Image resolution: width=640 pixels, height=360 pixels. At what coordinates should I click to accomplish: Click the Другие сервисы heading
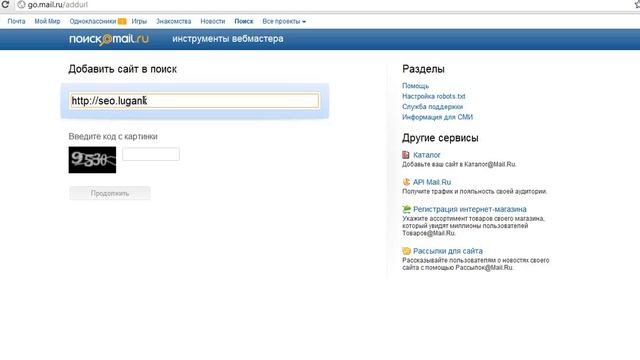point(440,138)
